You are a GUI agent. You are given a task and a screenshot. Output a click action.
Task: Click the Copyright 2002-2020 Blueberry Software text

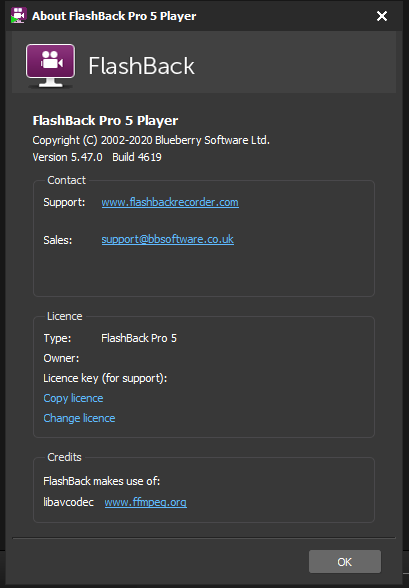point(151,140)
